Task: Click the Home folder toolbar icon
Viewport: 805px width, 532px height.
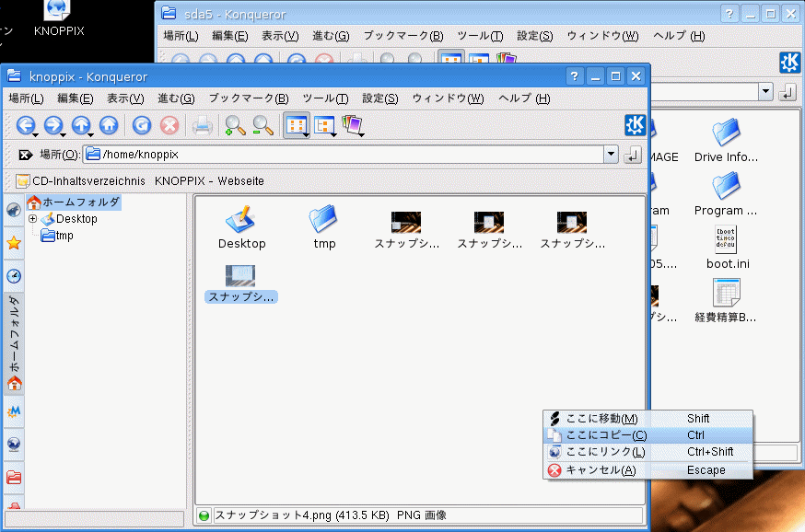Action: pos(109,126)
